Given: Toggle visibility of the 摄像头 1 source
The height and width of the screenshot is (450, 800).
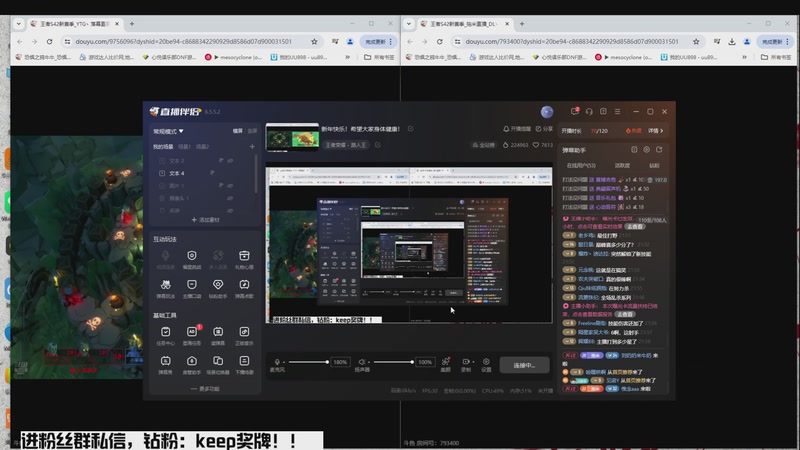Looking at the screenshot, I should [231, 198].
